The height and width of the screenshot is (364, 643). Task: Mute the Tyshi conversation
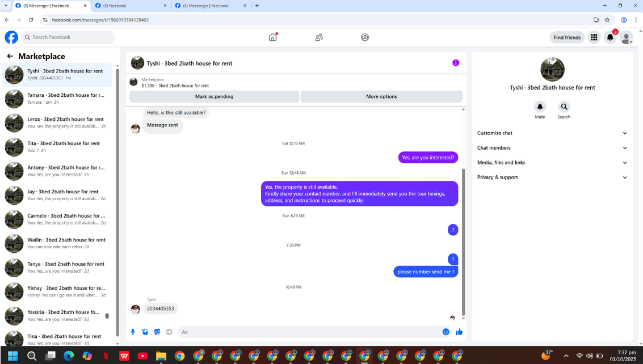coord(540,107)
